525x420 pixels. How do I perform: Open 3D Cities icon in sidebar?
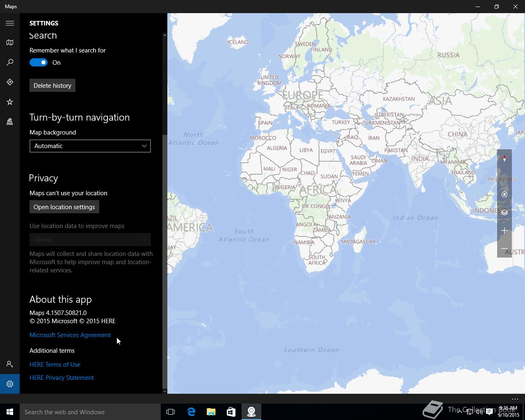[10, 121]
